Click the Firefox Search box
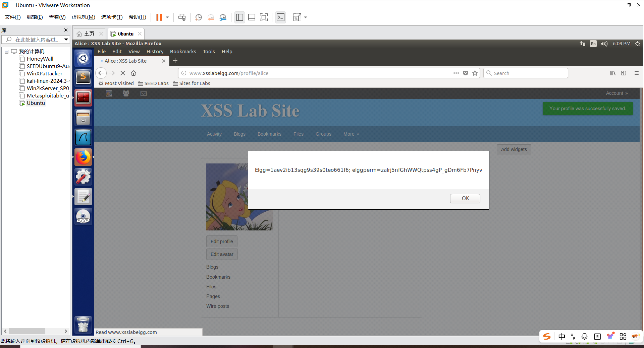The image size is (644, 348). pos(526,73)
